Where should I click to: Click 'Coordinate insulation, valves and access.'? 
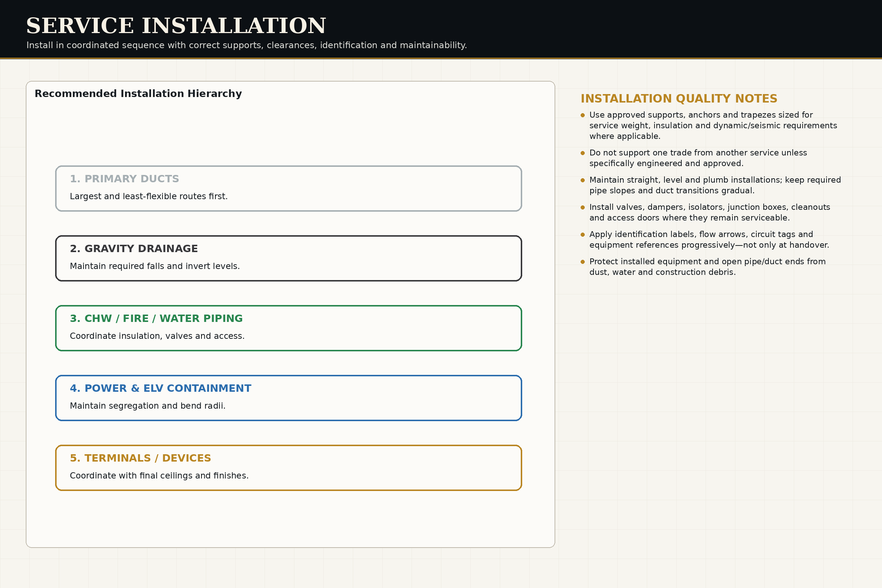click(157, 336)
